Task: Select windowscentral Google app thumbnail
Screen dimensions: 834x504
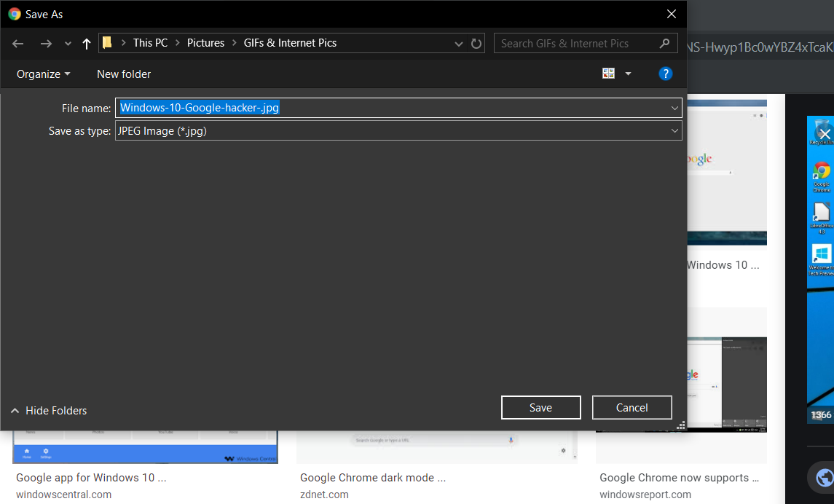Action: [145, 447]
